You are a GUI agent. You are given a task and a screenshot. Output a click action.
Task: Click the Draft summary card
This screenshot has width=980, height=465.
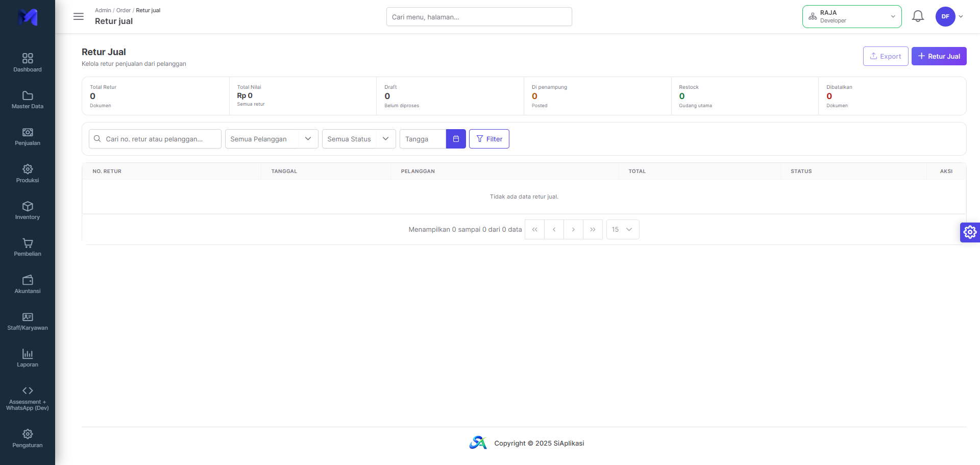(450, 96)
